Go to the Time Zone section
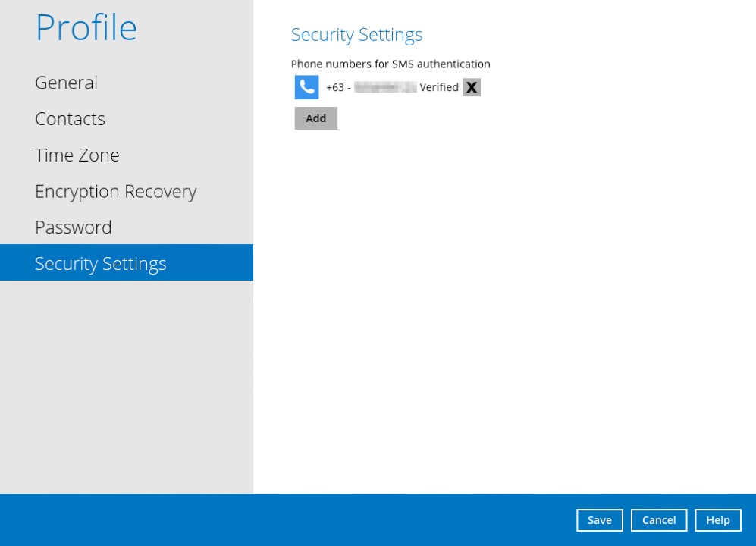The height and width of the screenshot is (546, 756). click(77, 155)
